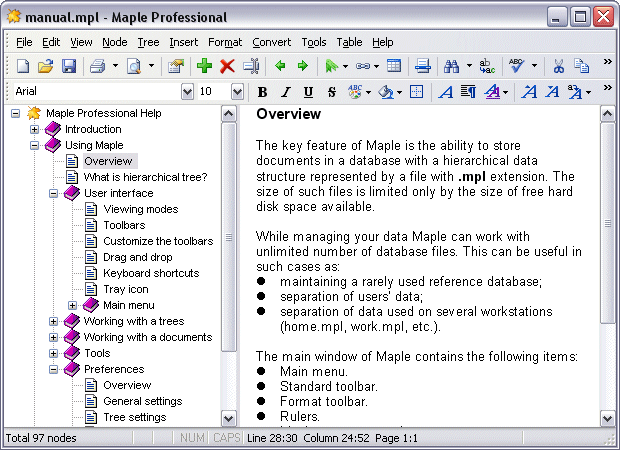
Task: Collapse the User interface tree node
Action: pyautogui.click(x=53, y=193)
